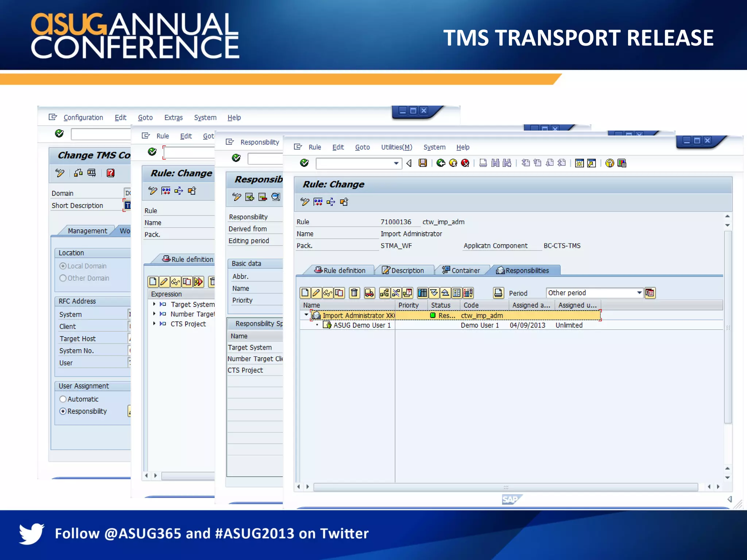747x560 pixels.
Task: Click the red Cancel icon
Action: coord(465,163)
